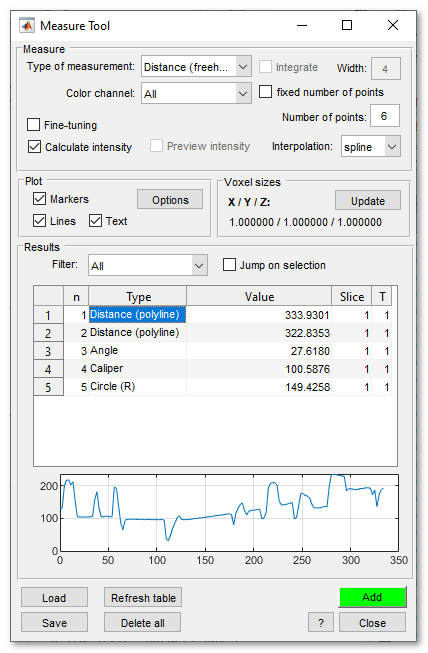Click the Delete all button
Screen dimensions: 428x653
click(142, 623)
